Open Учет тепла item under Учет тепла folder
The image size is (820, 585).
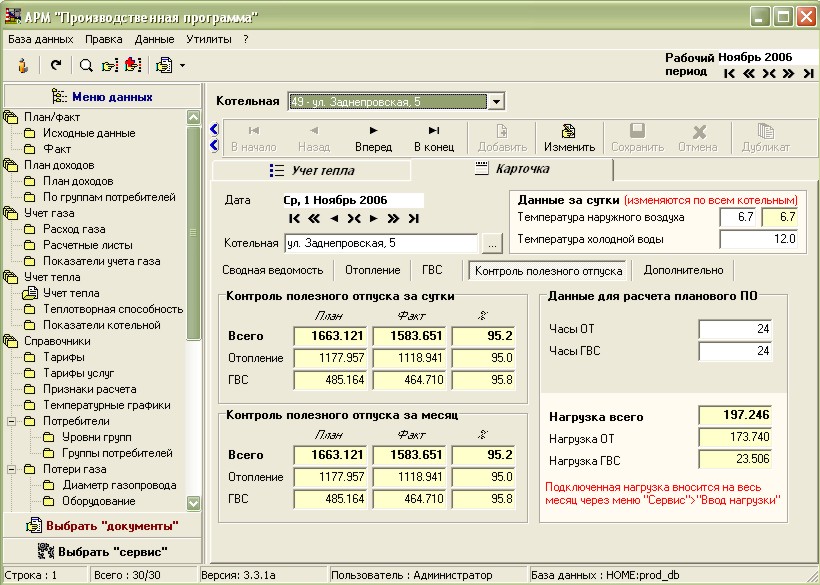coord(70,293)
